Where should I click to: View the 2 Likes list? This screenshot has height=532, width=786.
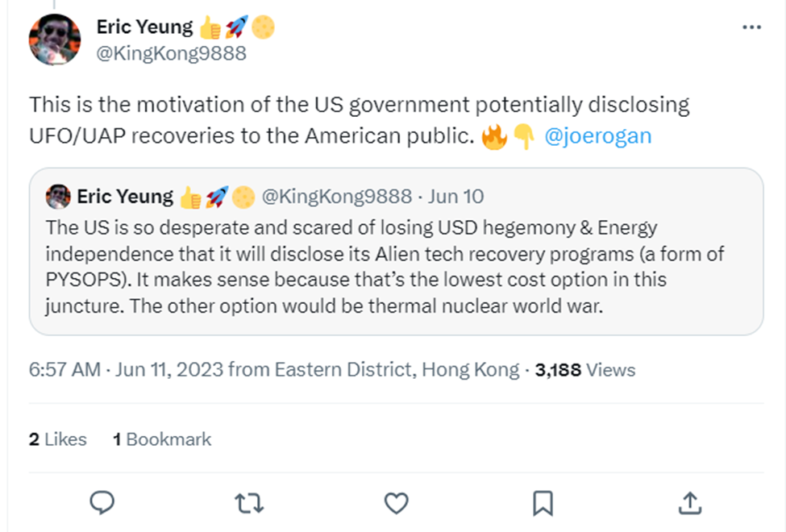click(57, 439)
